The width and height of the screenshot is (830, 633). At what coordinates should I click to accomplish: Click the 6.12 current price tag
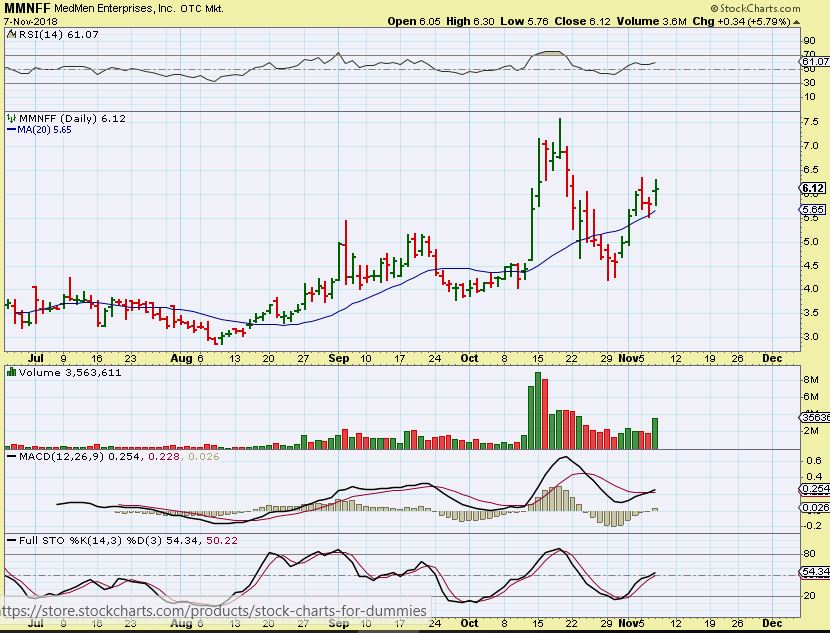tap(812, 188)
